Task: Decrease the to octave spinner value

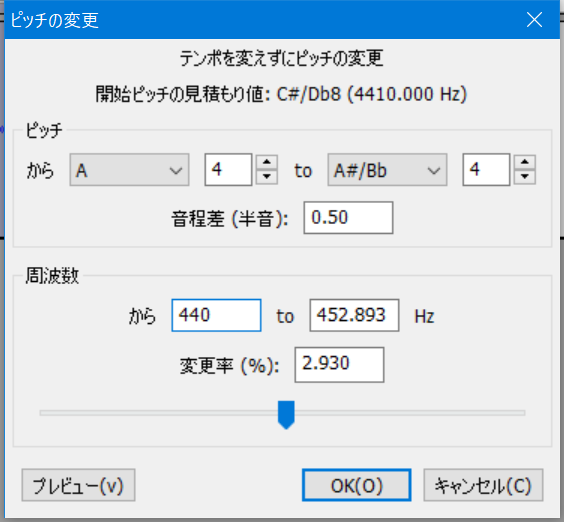Action: [x=525, y=177]
